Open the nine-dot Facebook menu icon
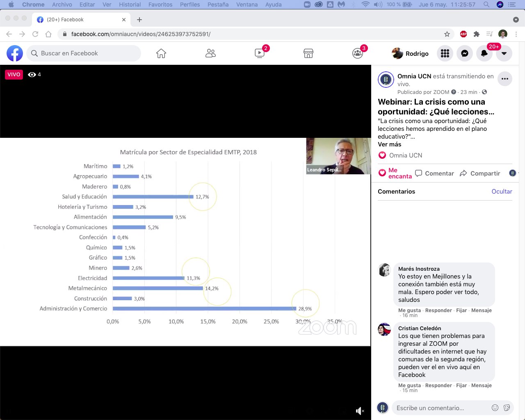 445,53
